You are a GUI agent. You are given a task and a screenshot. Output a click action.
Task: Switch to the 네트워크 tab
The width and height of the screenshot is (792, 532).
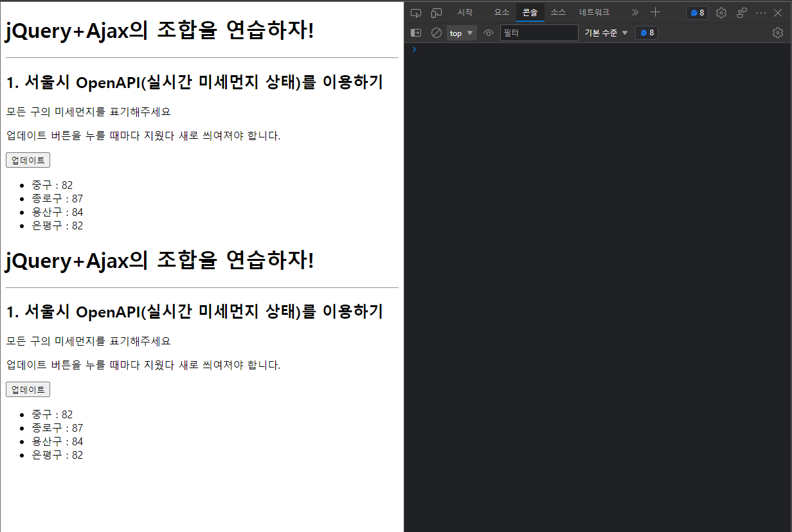point(595,12)
